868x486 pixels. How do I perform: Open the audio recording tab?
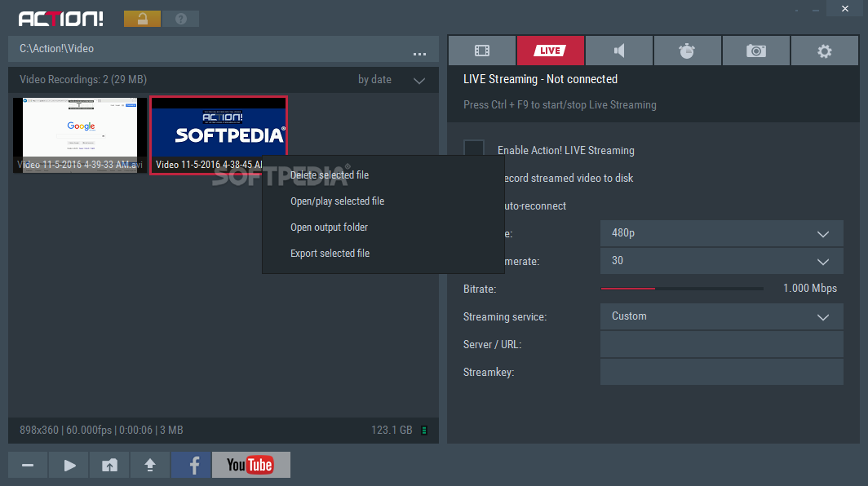tap(619, 51)
